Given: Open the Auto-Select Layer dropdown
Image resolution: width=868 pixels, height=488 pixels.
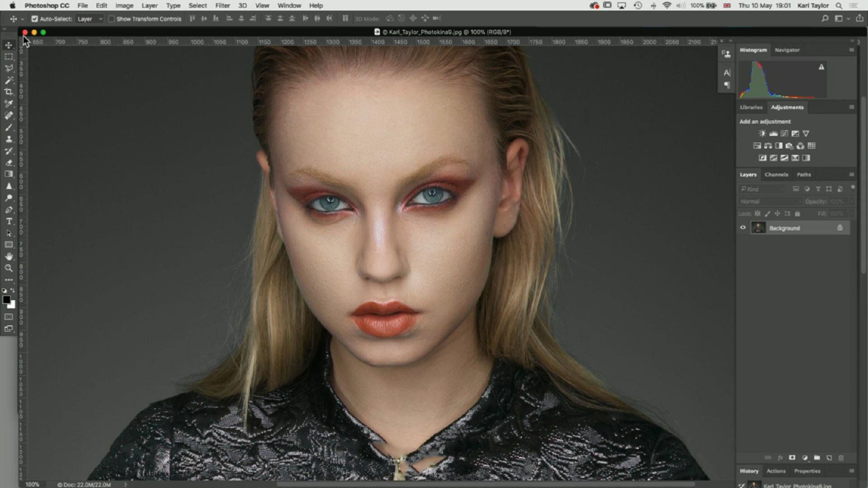Looking at the screenshot, I should 90,19.
